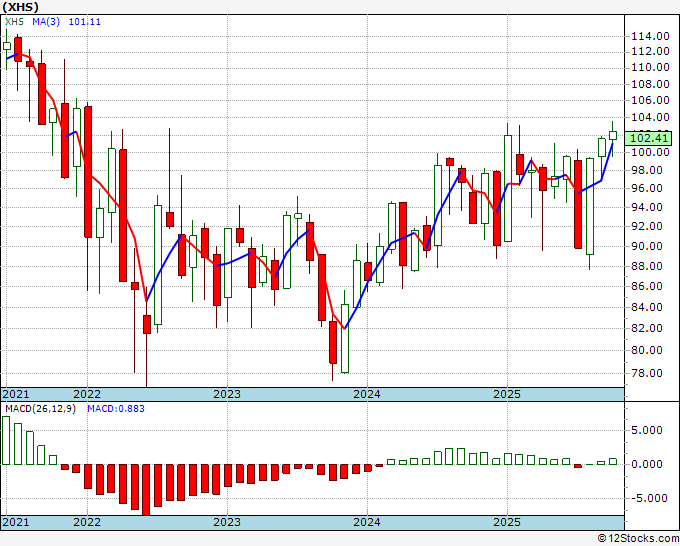Image resolution: width=680 pixels, height=546 pixels.
Task: Click the 94.00 price axis label
Action: (647, 207)
